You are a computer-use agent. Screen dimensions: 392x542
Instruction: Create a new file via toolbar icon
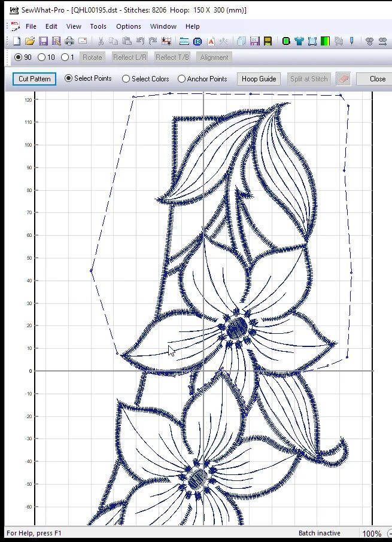pyautogui.click(x=17, y=41)
